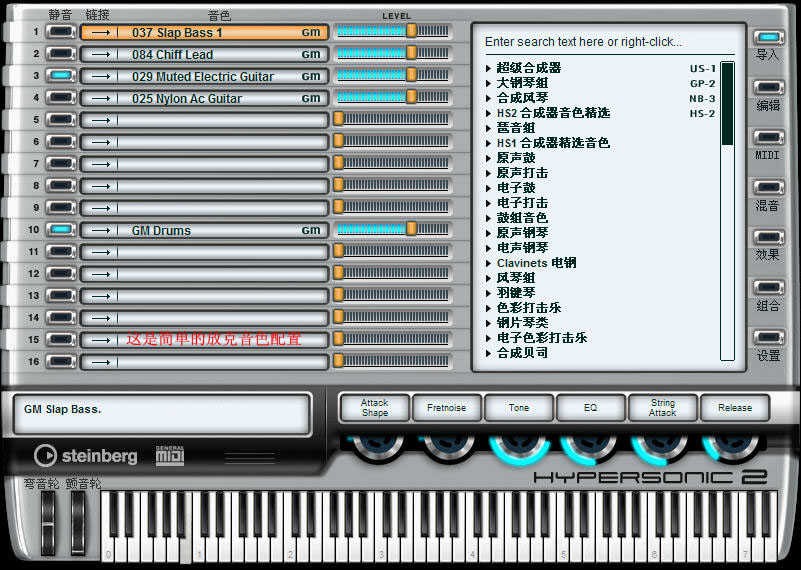Open the MIDI page button
Viewport: 801px width, 570px height.
coord(768,138)
